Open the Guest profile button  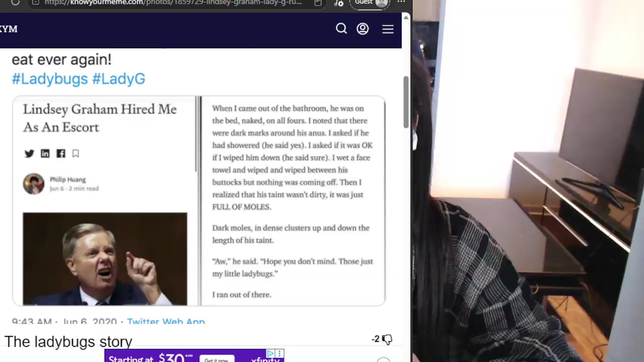tap(370, 3)
